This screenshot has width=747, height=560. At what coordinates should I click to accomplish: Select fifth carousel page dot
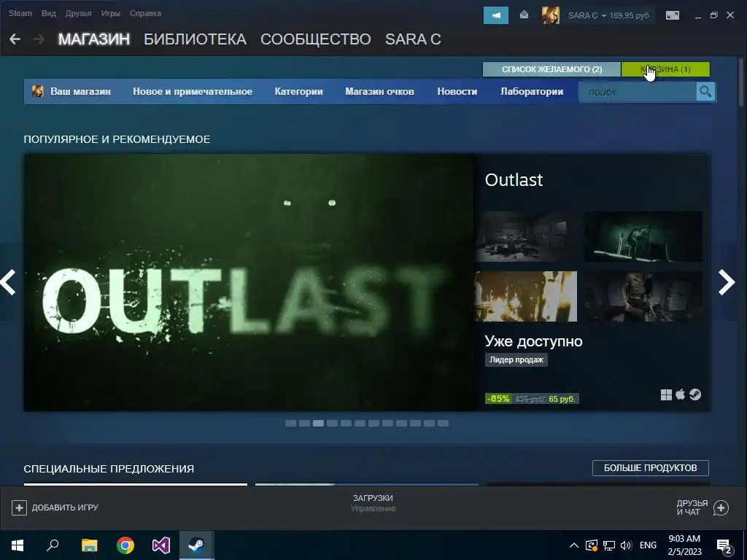tap(346, 424)
